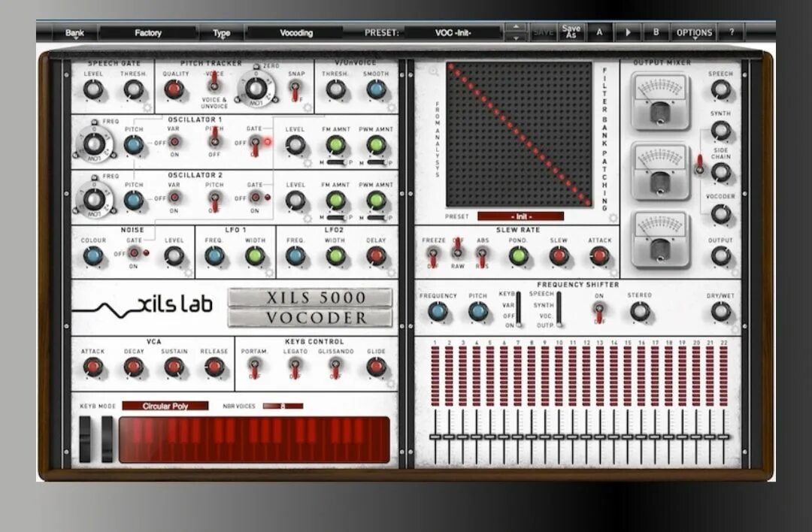Click the Slew Rate ATTACK knob
The image size is (812, 532).
coord(599,255)
